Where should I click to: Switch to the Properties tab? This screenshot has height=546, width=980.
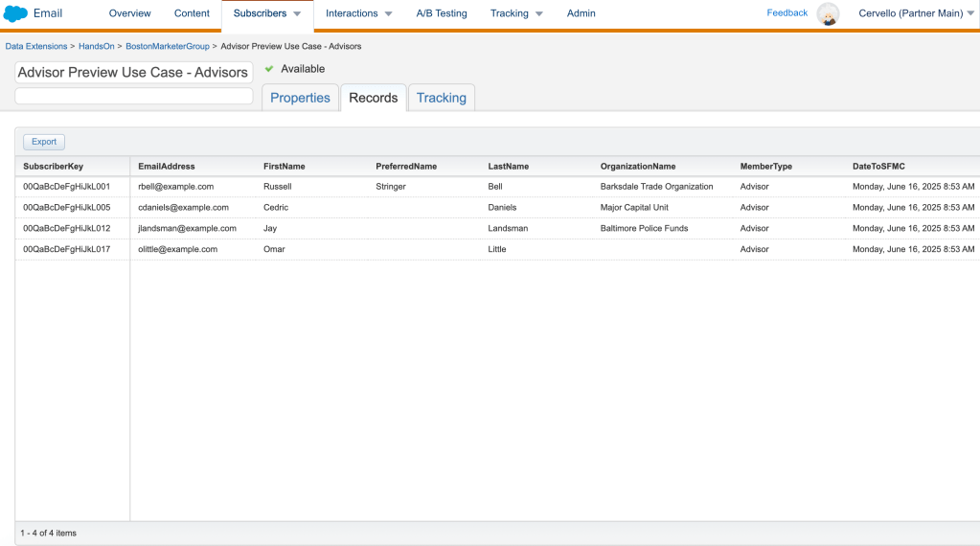coord(300,98)
